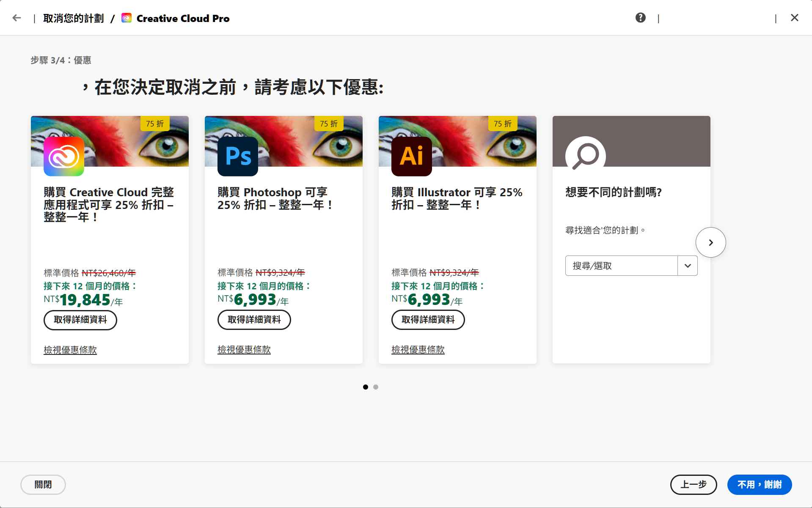This screenshot has width=812, height=508.
Task: Click 取得詳細資料 on Photoshop card
Action: (x=254, y=320)
